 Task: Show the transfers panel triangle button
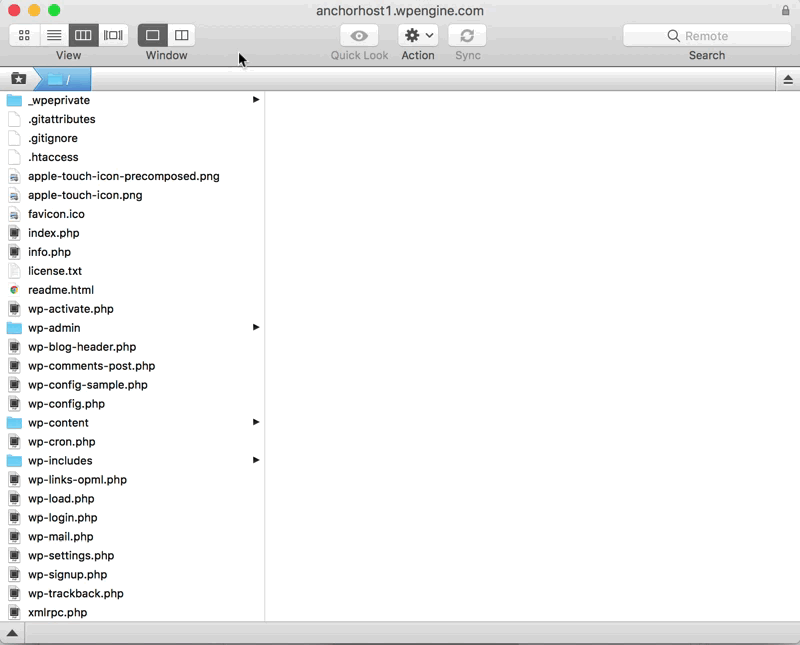[12, 633]
